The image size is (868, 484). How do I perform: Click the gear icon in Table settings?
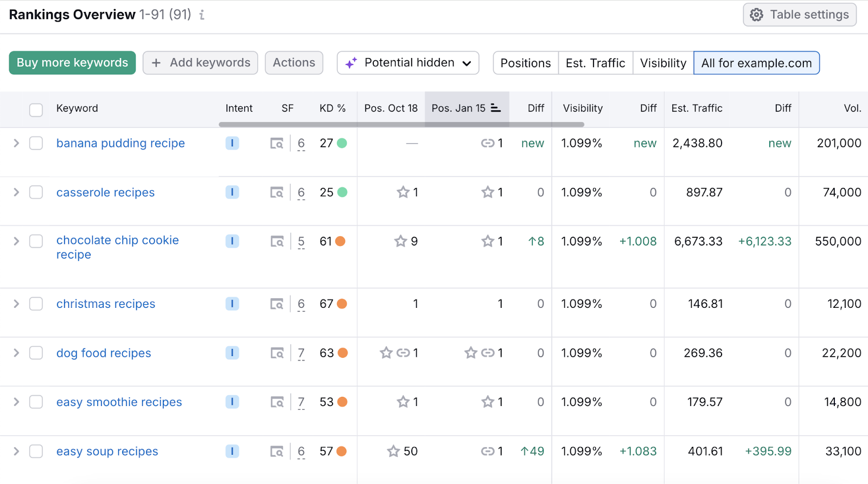(756, 15)
